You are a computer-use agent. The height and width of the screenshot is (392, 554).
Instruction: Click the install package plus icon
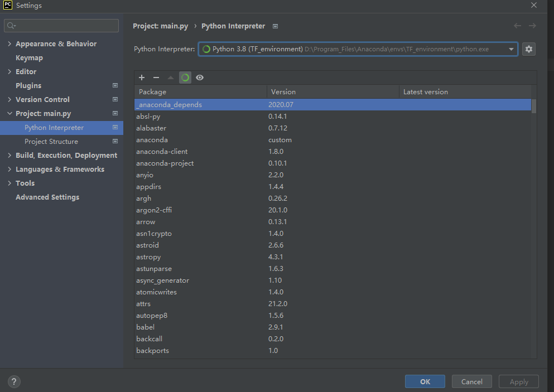(142, 78)
